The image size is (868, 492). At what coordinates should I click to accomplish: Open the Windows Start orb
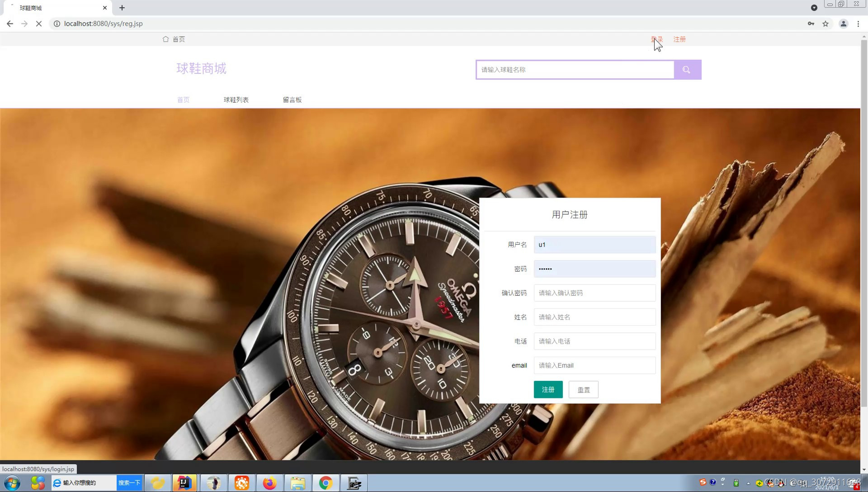(12, 483)
